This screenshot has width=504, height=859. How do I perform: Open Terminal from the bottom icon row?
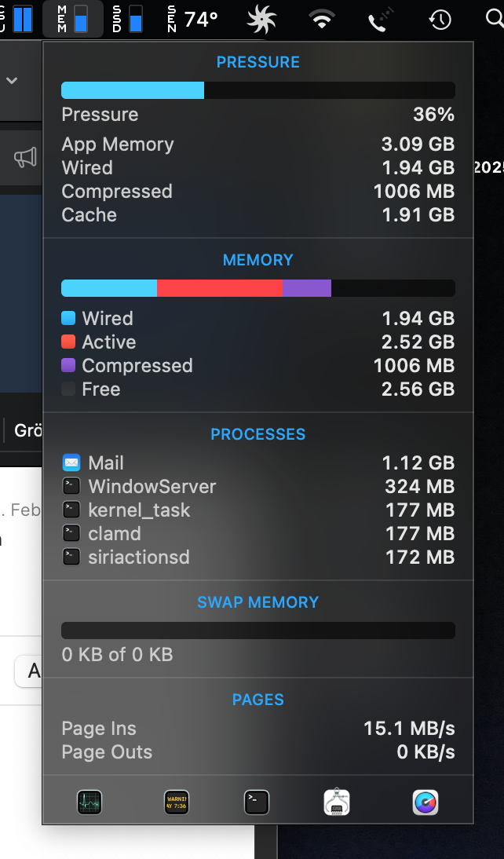pyautogui.click(x=257, y=802)
